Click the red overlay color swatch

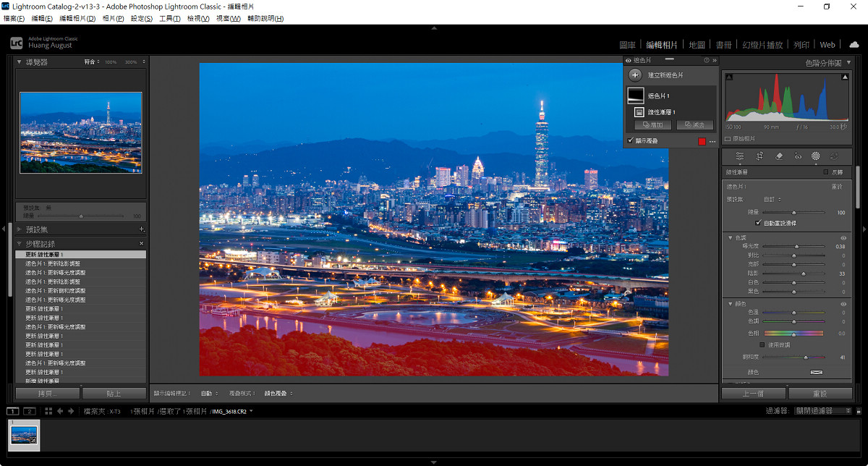click(702, 141)
